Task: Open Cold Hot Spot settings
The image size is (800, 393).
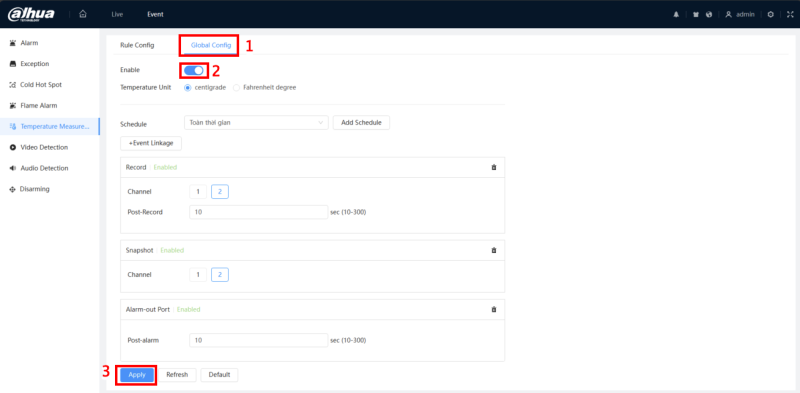Action: pos(49,85)
